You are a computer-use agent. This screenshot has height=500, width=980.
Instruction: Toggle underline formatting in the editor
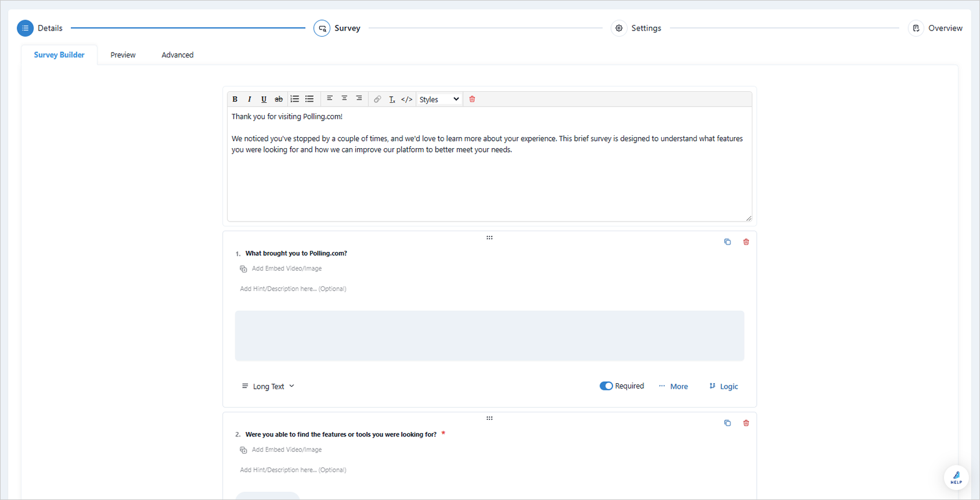(264, 99)
